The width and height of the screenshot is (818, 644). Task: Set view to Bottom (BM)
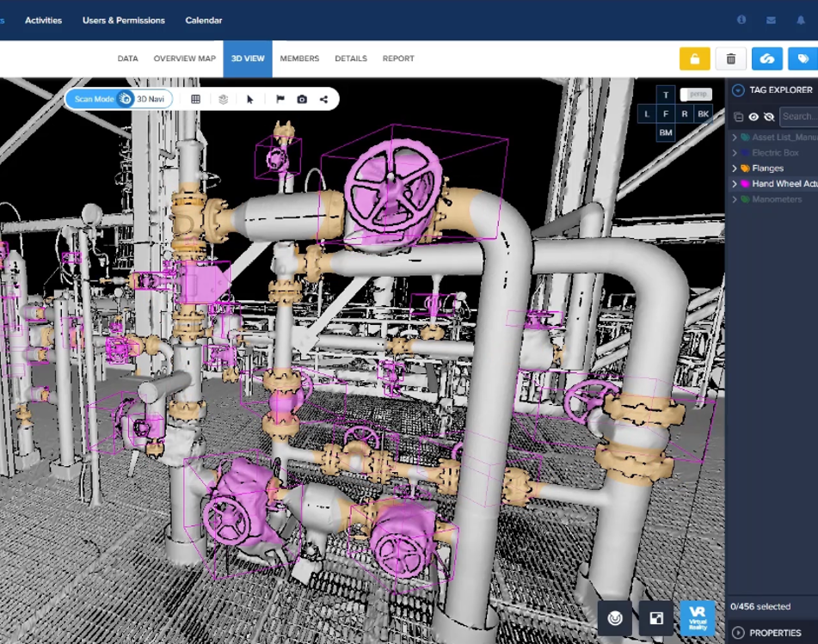click(x=666, y=132)
